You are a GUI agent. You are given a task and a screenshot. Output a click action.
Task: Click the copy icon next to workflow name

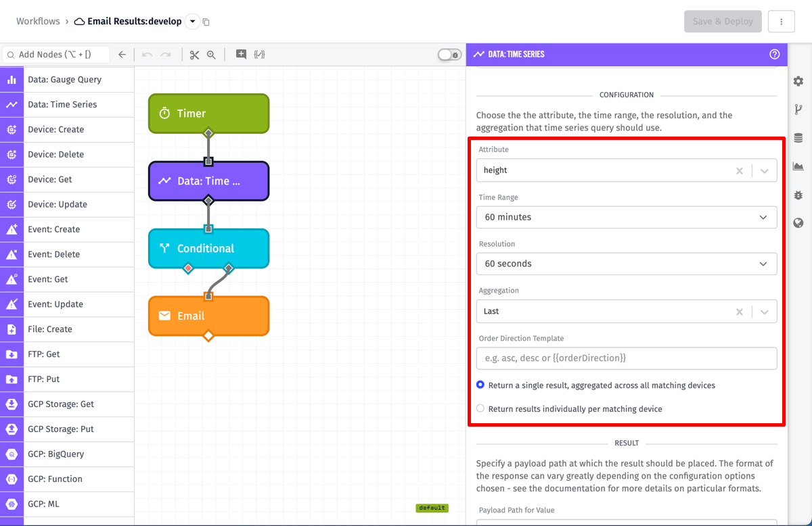206,22
